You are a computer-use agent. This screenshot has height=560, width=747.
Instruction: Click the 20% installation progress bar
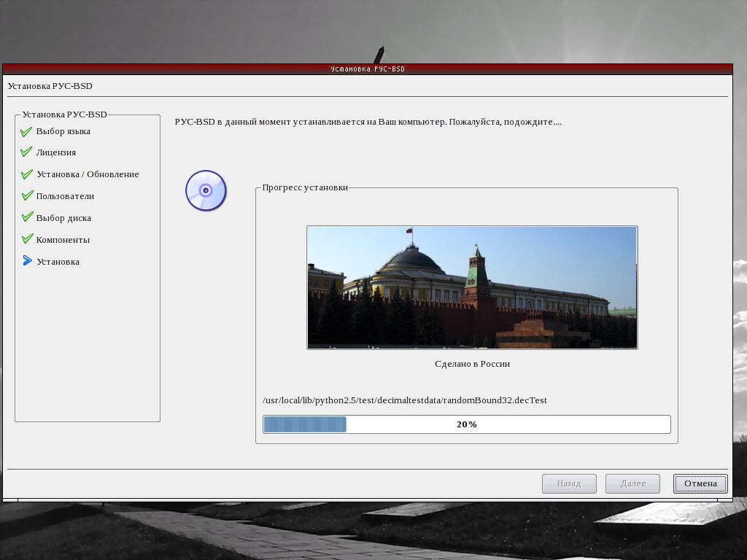point(467,424)
